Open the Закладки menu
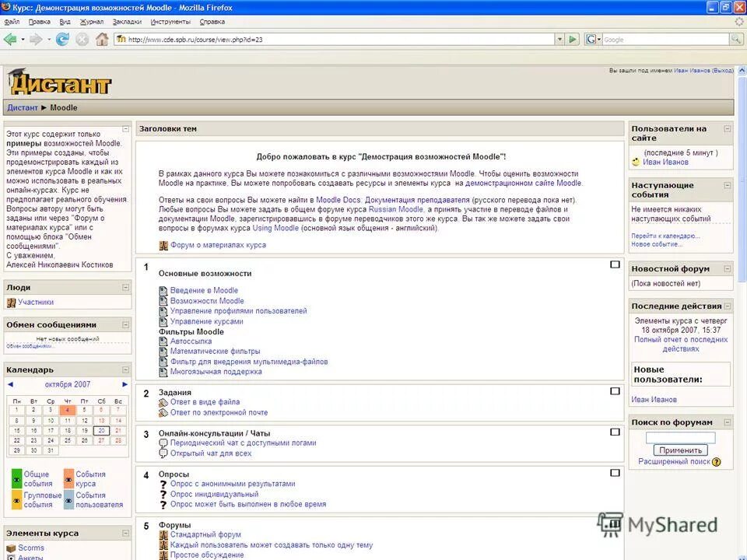The width and height of the screenshot is (747, 560). (x=127, y=22)
